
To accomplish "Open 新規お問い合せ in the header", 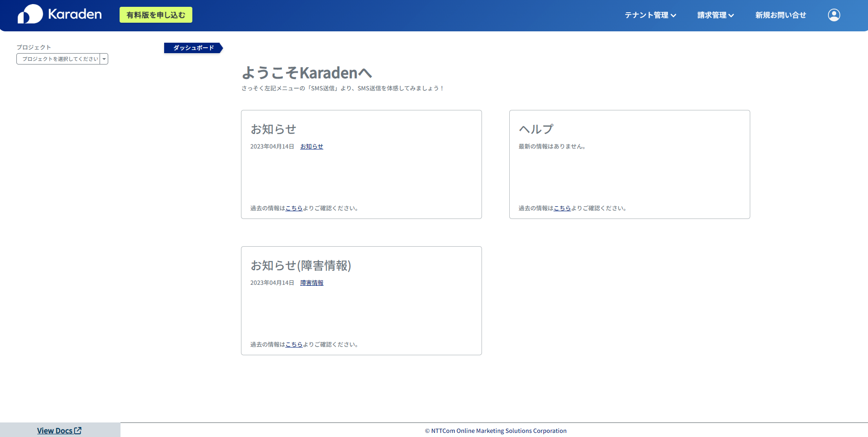I will point(781,15).
